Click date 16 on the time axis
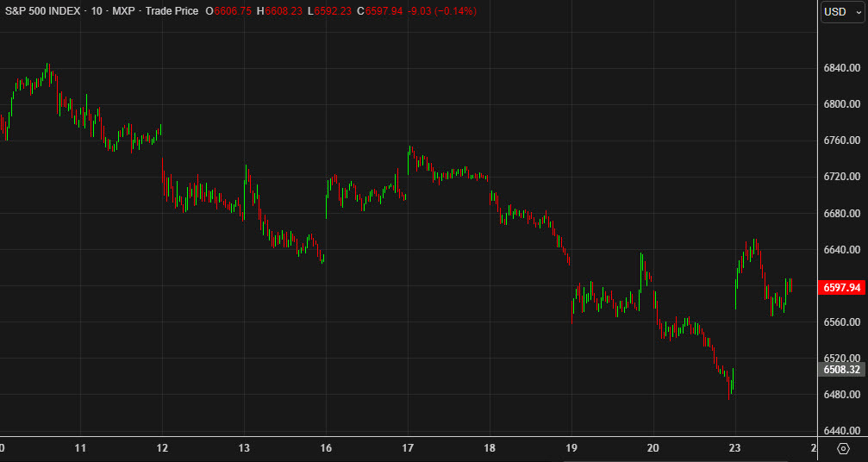Viewport: 868px width, 462px height. [x=326, y=448]
